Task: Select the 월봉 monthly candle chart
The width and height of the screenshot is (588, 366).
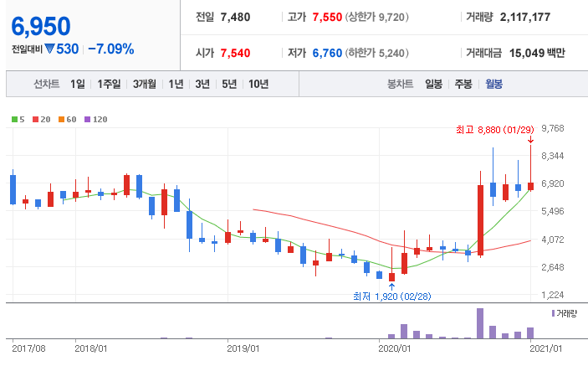Action: 493,84
